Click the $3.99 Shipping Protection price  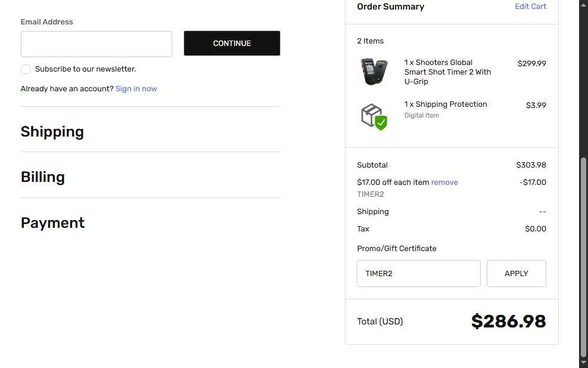pos(536,105)
